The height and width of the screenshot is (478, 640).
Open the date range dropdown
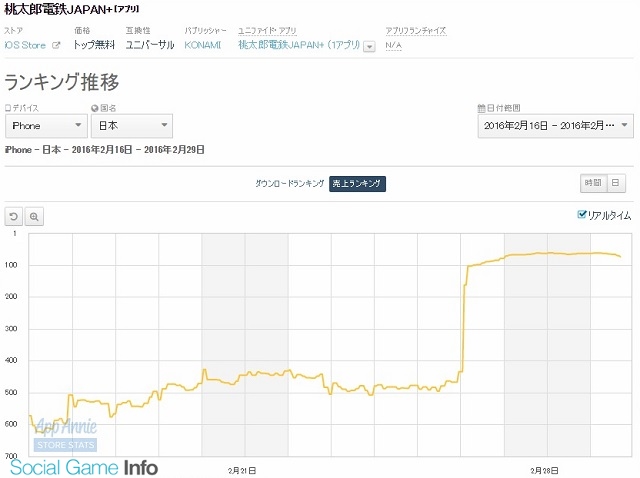tap(556, 126)
